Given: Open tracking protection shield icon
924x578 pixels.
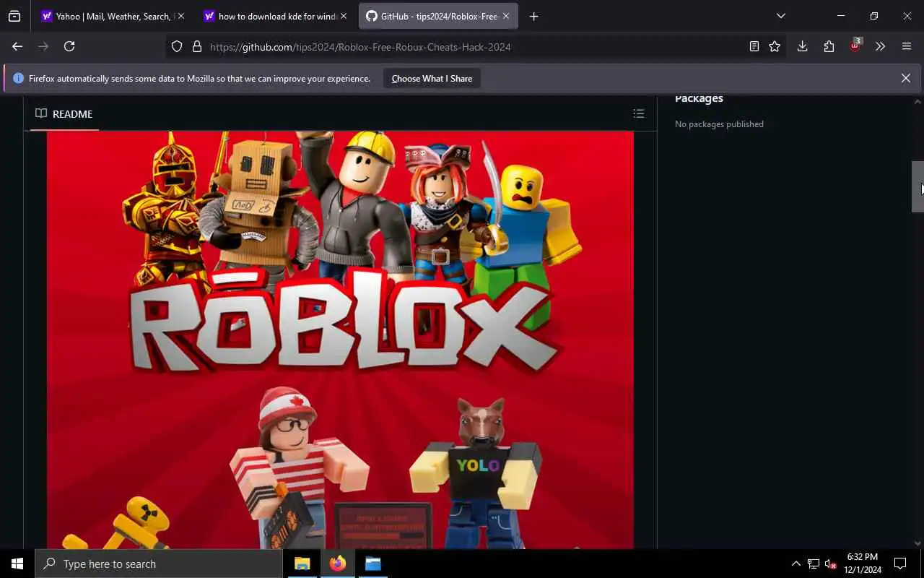Looking at the screenshot, I should pyautogui.click(x=177, y=46).
